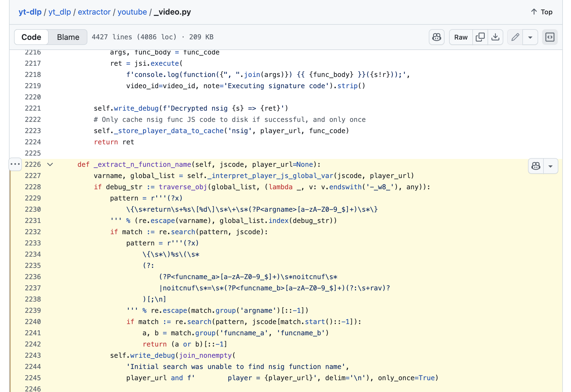This screenshot has height=392, width=571.
Task: Go to the yt-dlp repository root
Action: tap(30, 12)
